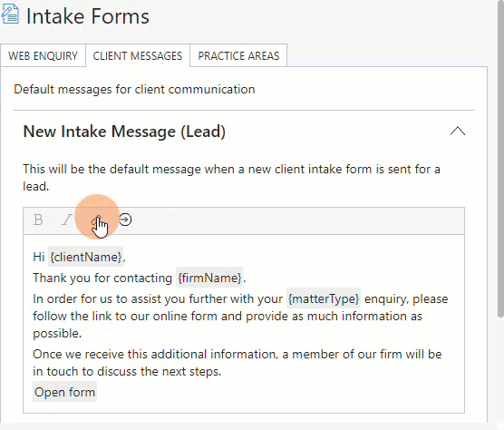Open the Practice Areas tab

point(238,55)
